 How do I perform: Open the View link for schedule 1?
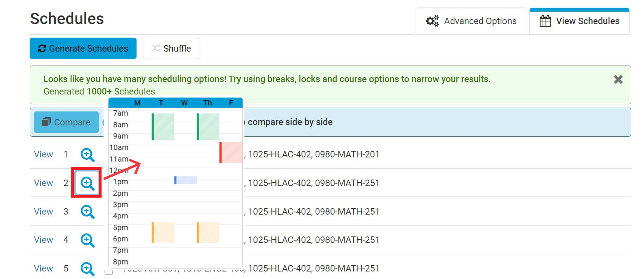[x=43, y=154]
